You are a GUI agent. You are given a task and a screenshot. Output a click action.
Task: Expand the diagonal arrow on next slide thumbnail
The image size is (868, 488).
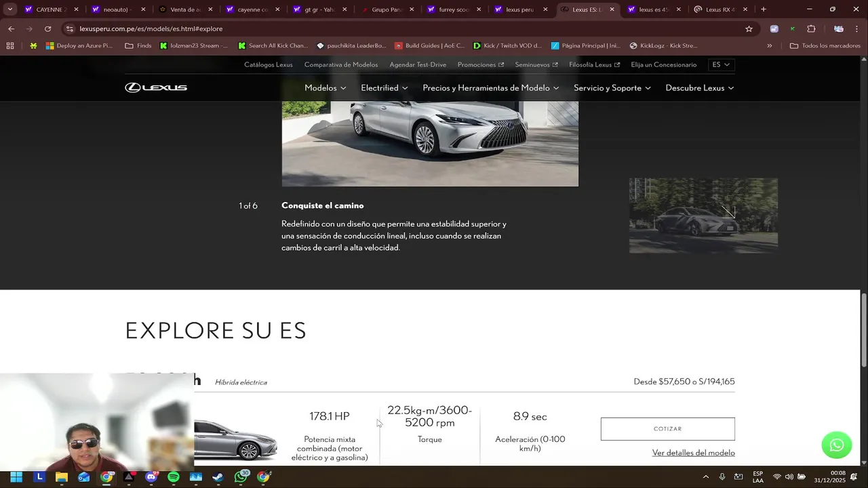click(x=728, y=212)
